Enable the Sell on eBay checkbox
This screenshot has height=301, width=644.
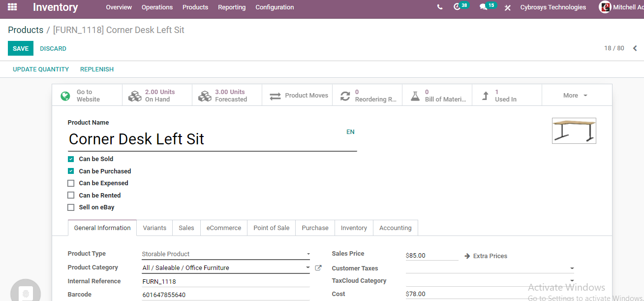71,207
